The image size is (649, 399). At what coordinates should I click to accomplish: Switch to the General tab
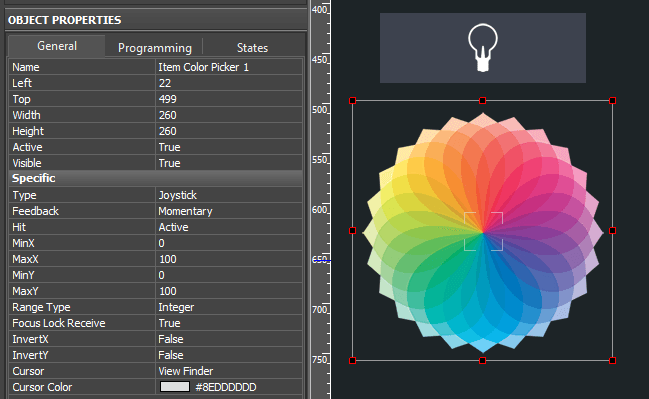click(57, 46)
